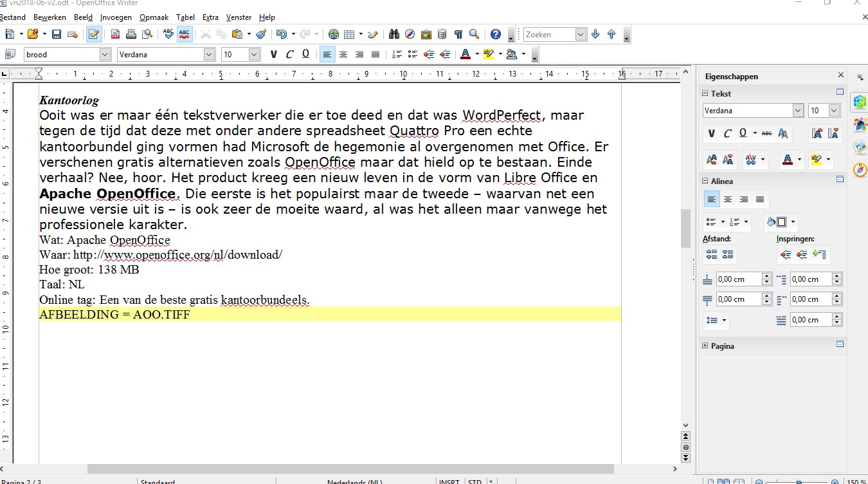868x484 pixels.
Task: Export the document directly as PDF
Action: [x=114, y=33]
